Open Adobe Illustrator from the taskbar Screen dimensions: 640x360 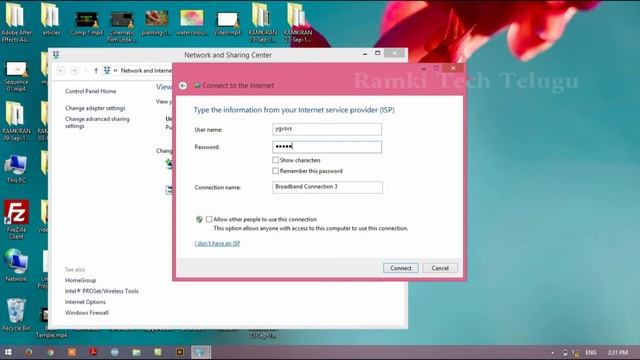coord(180,352)
